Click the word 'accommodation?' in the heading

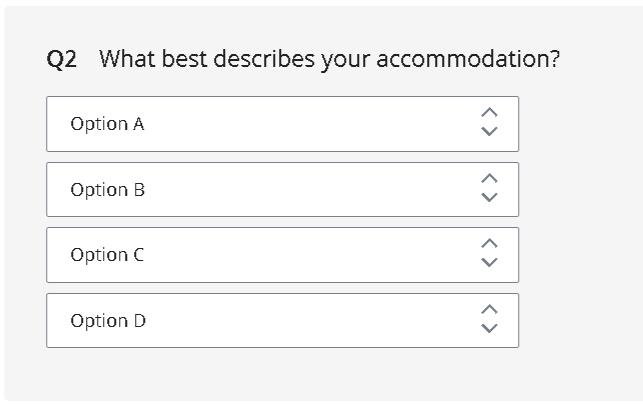tap(468, 60)
